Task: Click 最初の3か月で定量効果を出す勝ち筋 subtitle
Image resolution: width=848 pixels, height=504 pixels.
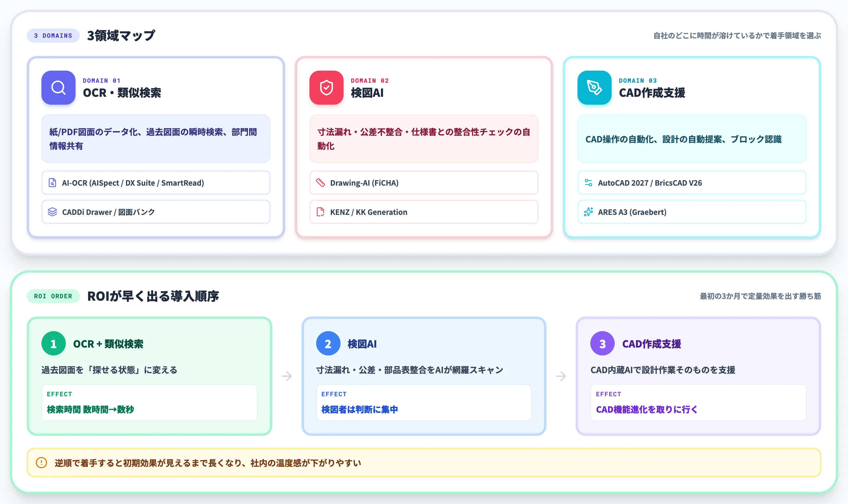Action: (760, 296)
